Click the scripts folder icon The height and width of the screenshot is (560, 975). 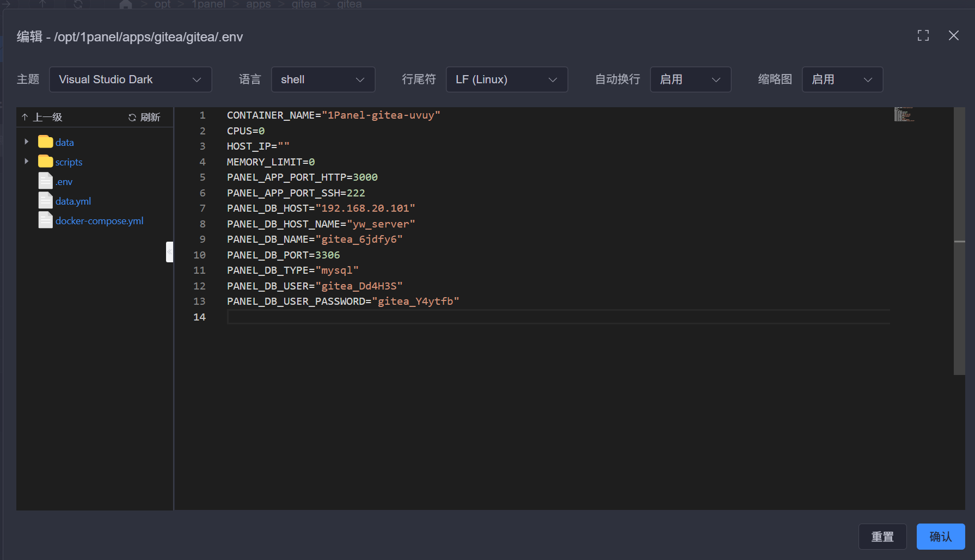(x=46, y=162)
